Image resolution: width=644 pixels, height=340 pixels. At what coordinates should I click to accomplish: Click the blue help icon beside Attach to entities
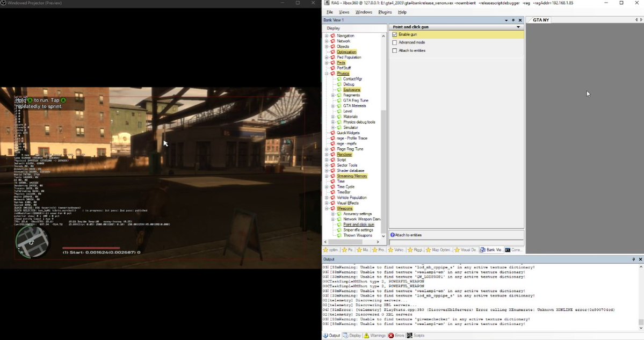click(x=393, y=235)
